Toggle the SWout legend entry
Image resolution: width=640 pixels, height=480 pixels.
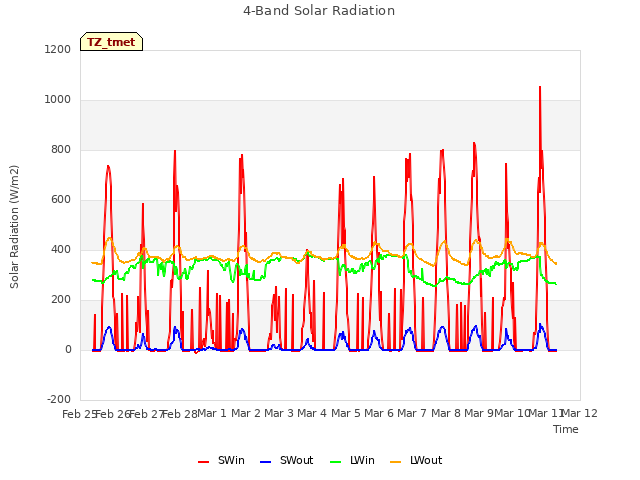(287, 460)
